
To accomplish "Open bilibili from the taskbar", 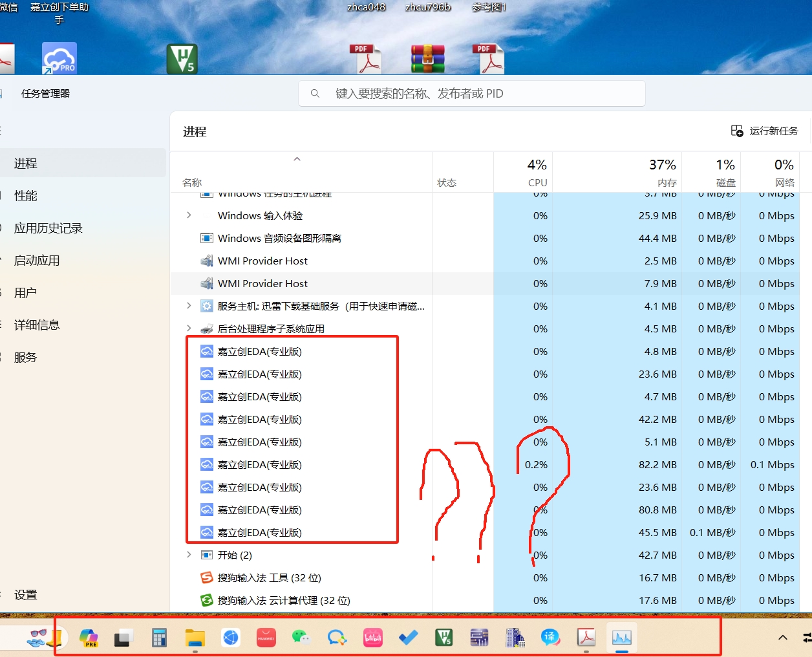I will 373,638.
